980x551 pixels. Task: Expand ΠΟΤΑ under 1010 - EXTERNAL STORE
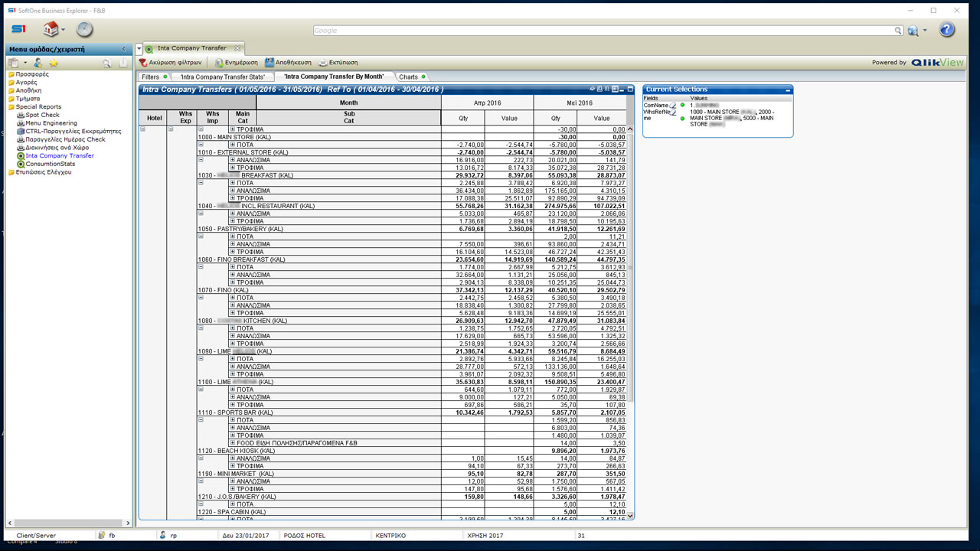233,145
